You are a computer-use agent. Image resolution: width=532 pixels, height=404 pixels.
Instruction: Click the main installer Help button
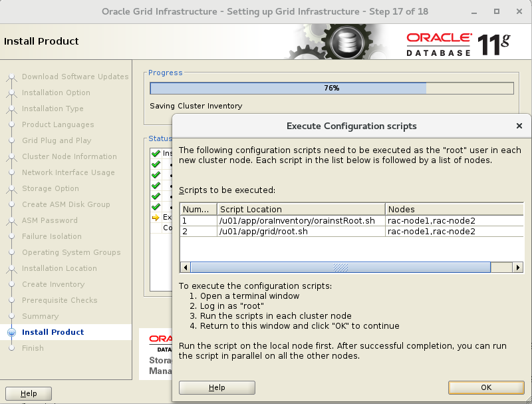pyautogui.click(x=29, y=393)
